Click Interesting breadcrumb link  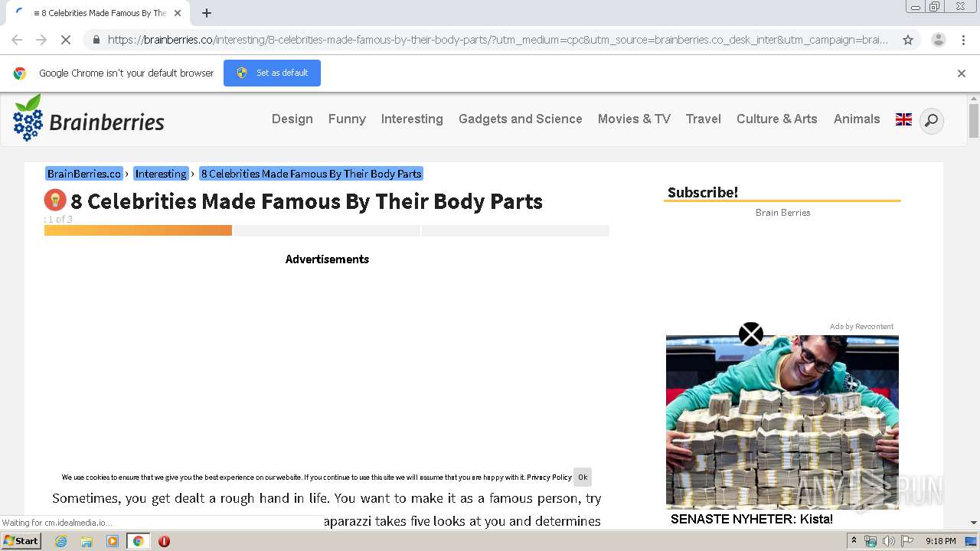pos(161,174)
